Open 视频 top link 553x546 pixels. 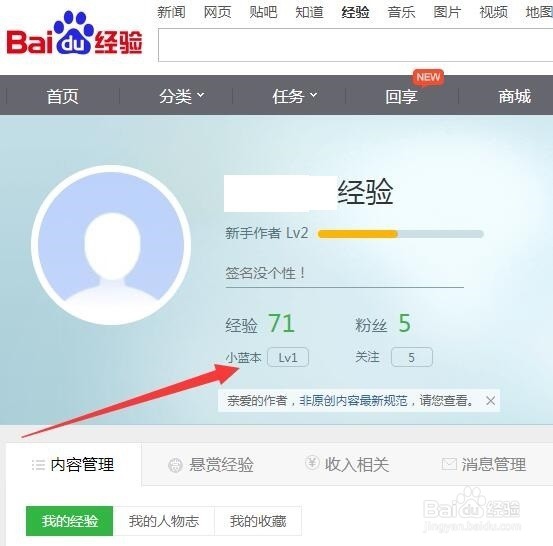(x=493, y=12)
